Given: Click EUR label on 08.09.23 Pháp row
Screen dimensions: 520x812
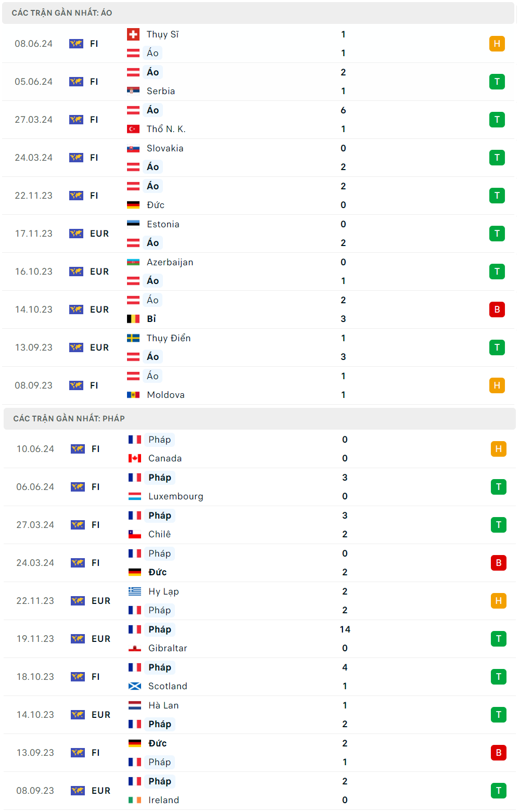Looking at the screenshot, I should (101, 791).
